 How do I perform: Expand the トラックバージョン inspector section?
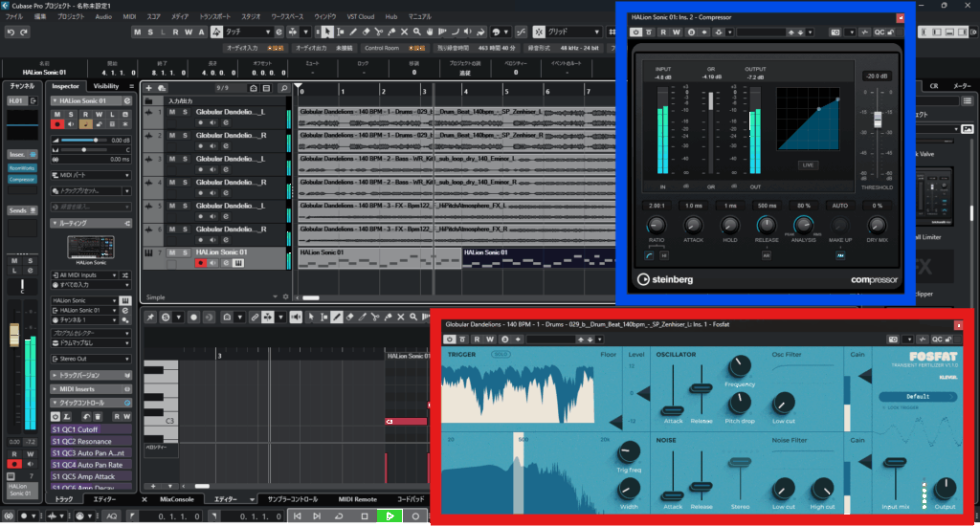point(91,375)
